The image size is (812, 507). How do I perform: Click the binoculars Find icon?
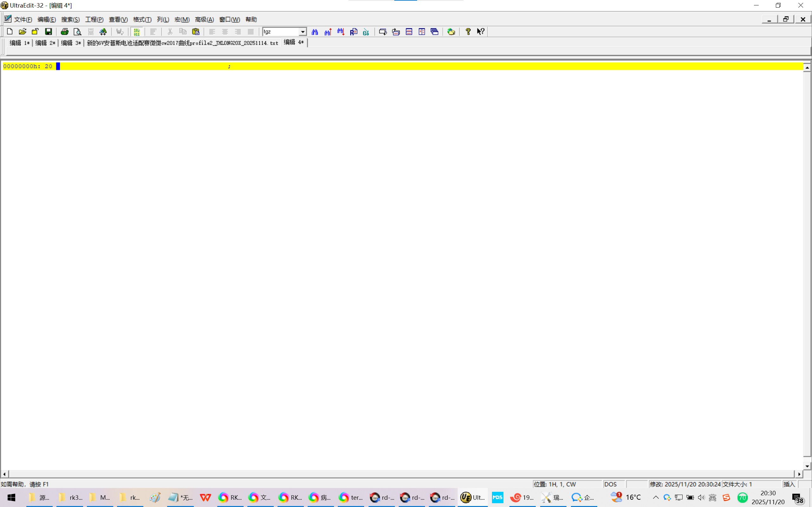pos(314,31)
